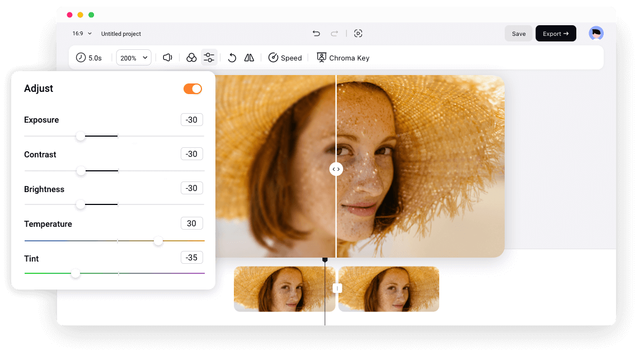Select the Adjust sliders icon
Viewport: 644px width, 359px height.
(x=209, y=57)
